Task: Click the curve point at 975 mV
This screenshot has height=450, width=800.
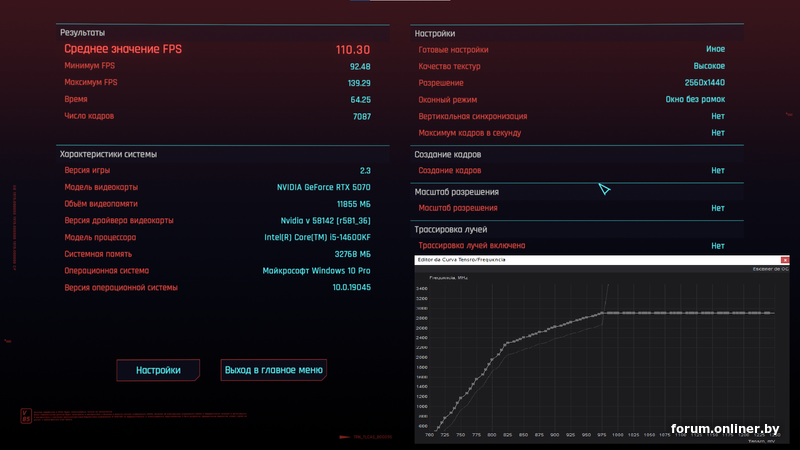Action: [x=600, y=313]
